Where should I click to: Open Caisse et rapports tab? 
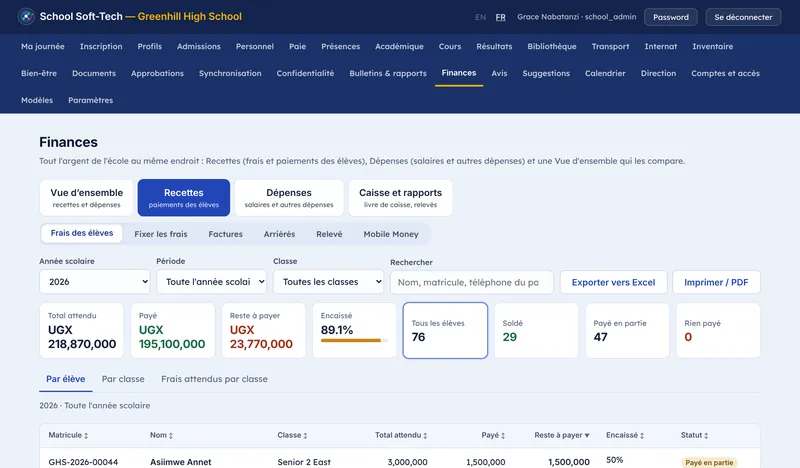400,198
